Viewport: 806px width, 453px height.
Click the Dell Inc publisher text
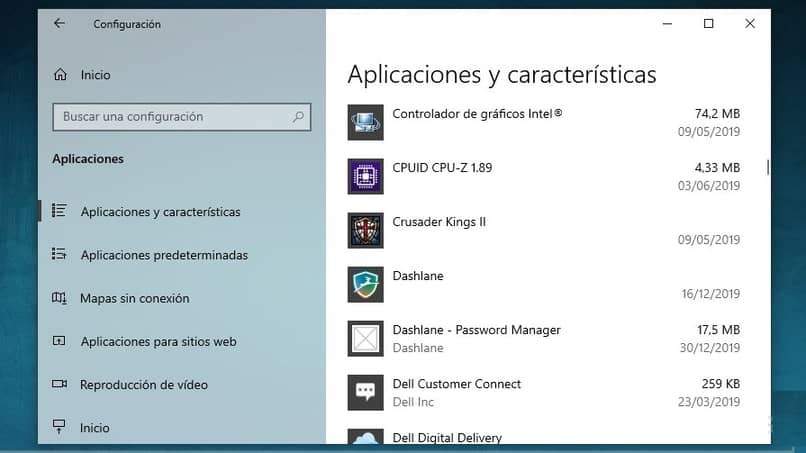413,402
